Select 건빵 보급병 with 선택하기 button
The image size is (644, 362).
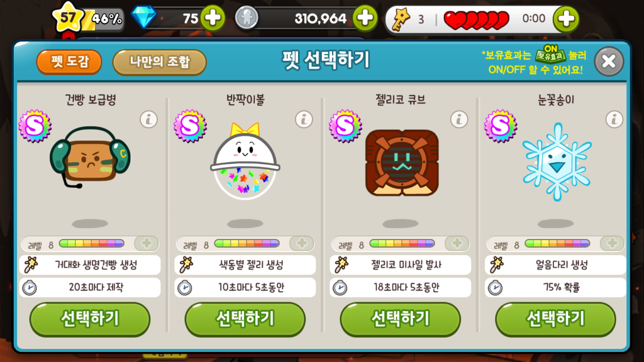pyautogui.click(x=90, y=319)
